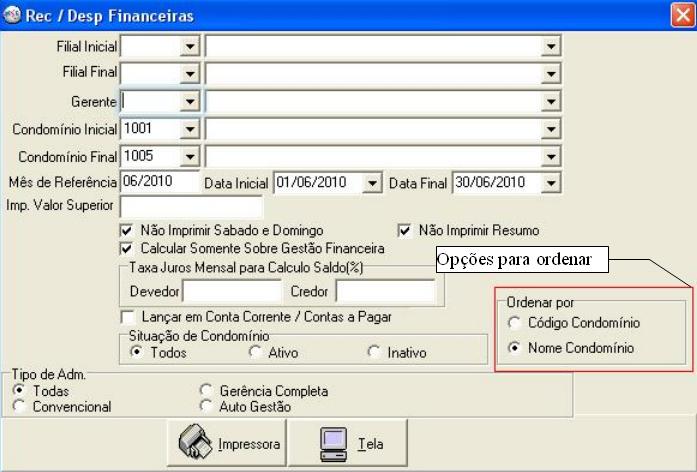This screenshot has height=472, width=697.
Task: Open the Filial Inicial code dropdown
Action: coord(189,46)
